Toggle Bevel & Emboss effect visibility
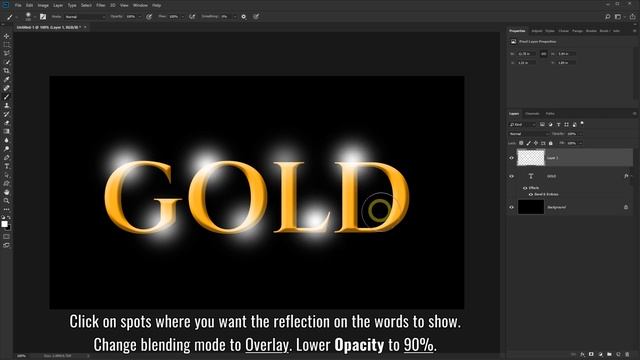This screenshot has width=640, height=360. click(x=531, y=195)
